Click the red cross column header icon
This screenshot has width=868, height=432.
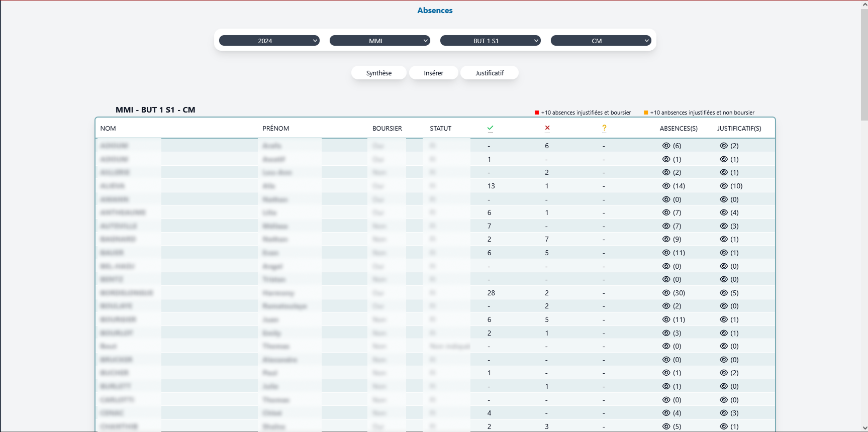[547, 128]
